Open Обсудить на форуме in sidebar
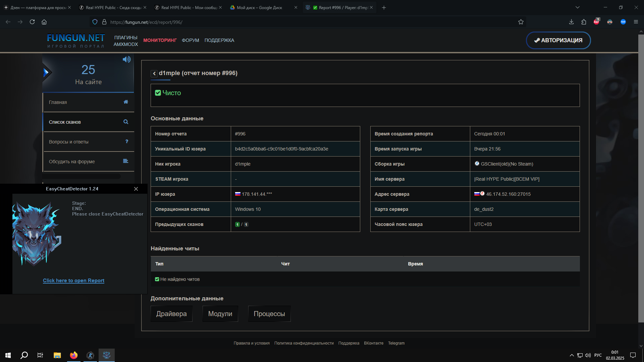This screenshot has width=644, height=362. pos(89,162)
